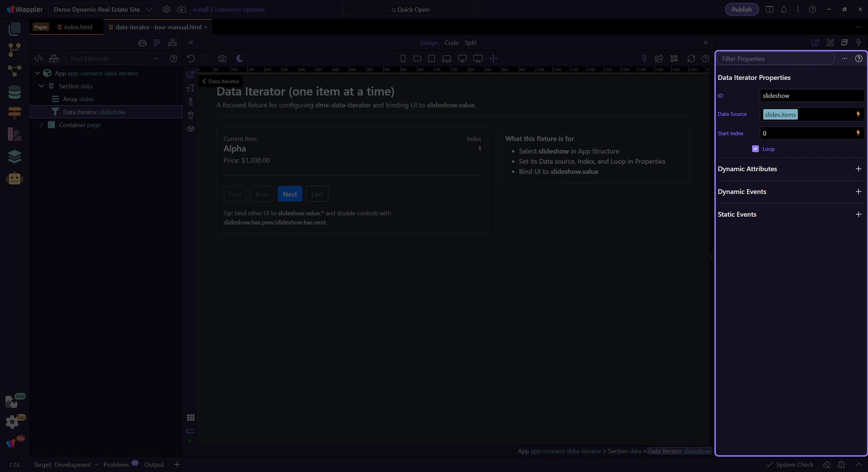The width and height of the screenshot is (868, 472).
Task: Click the undo arrow icon
Action: point(191,59)
